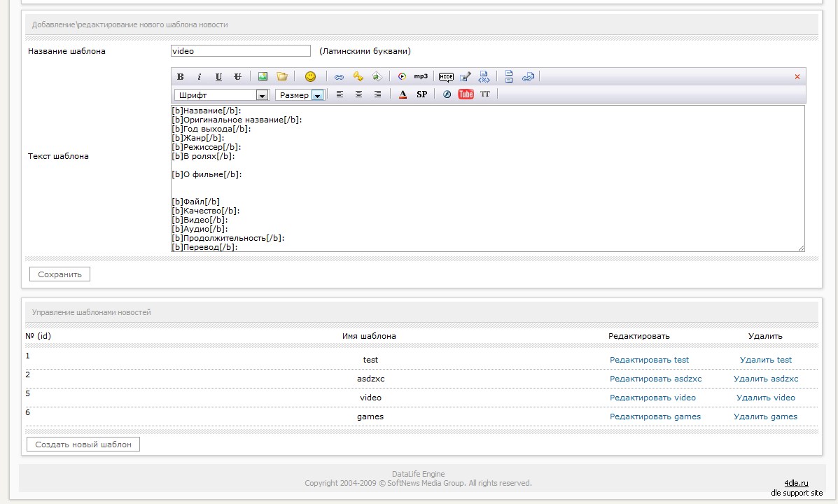Viewport: 838px width, 504px height.
Task: Align text right
Action: 377,94
